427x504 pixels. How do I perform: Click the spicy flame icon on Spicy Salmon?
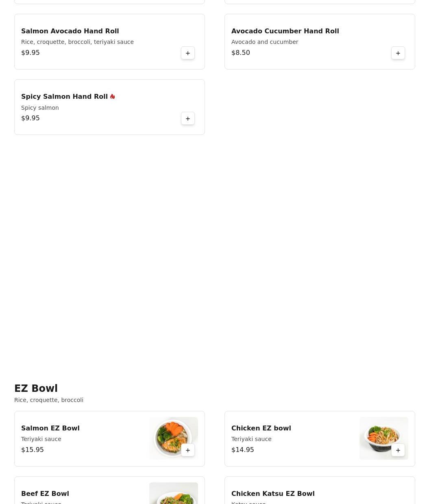click(x=113, y=96)
